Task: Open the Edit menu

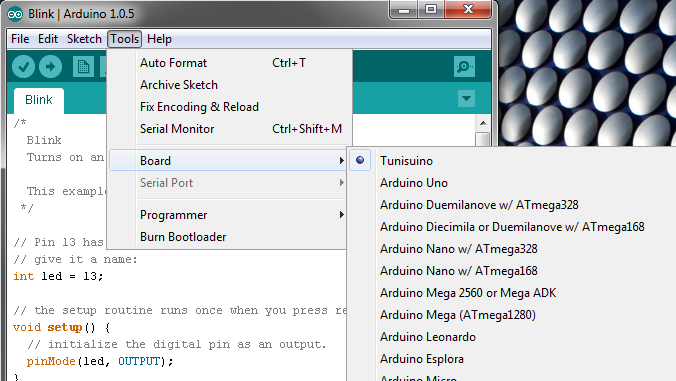Action: click(48, 39)
